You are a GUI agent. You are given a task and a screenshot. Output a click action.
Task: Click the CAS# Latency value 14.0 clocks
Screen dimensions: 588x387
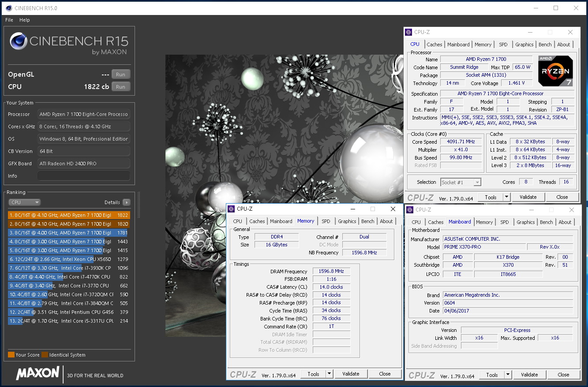coord(331,287)
